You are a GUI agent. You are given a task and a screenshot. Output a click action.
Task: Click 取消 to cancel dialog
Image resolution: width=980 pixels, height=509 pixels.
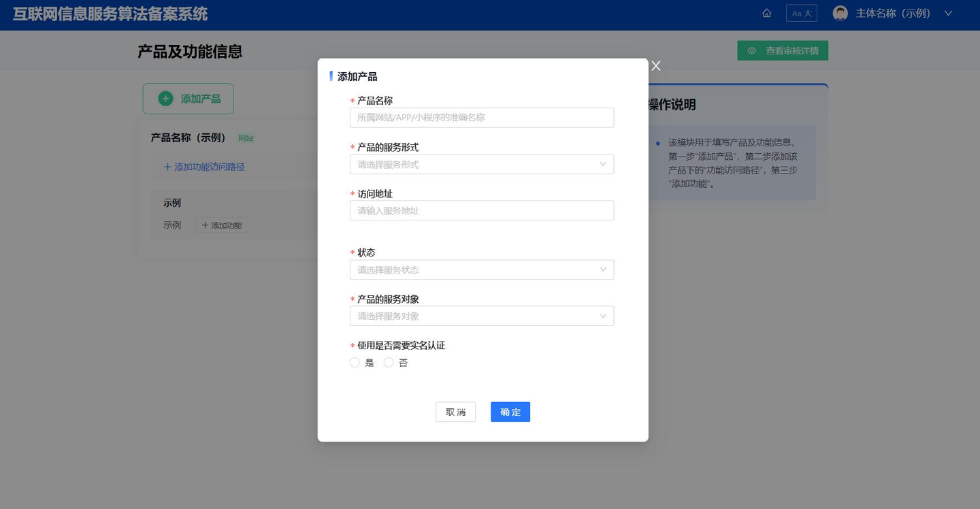point(456,412)
